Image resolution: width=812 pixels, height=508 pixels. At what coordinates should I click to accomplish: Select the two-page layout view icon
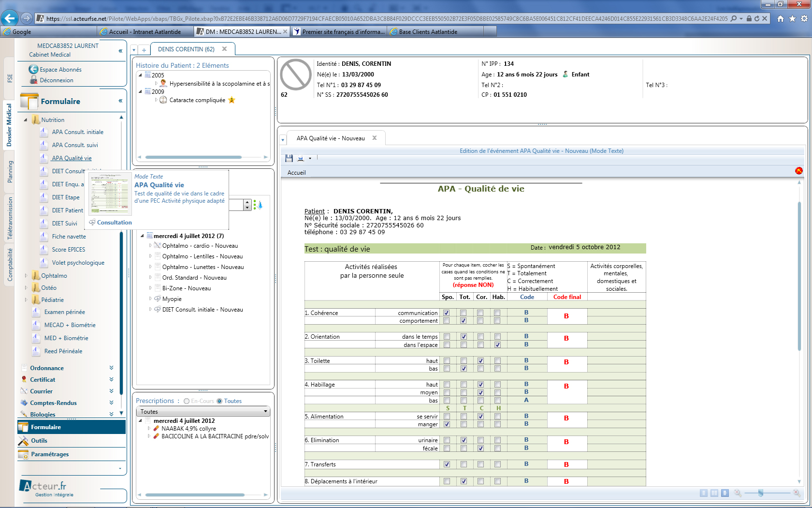[714, 493]
